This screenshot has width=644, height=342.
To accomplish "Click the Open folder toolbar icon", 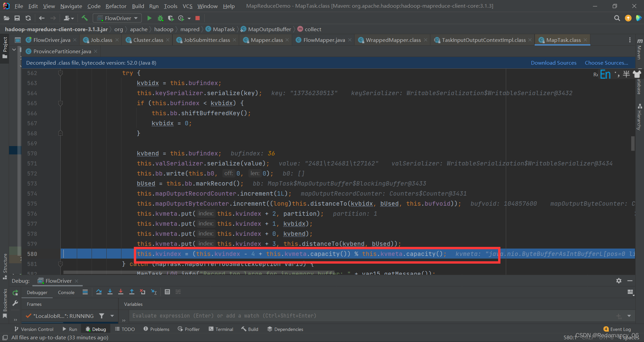I will pos(6,18).
